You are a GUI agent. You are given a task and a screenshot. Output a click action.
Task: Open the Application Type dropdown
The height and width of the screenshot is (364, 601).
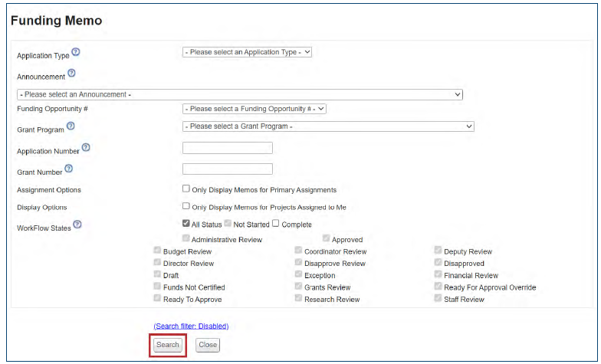click(247, 52)
